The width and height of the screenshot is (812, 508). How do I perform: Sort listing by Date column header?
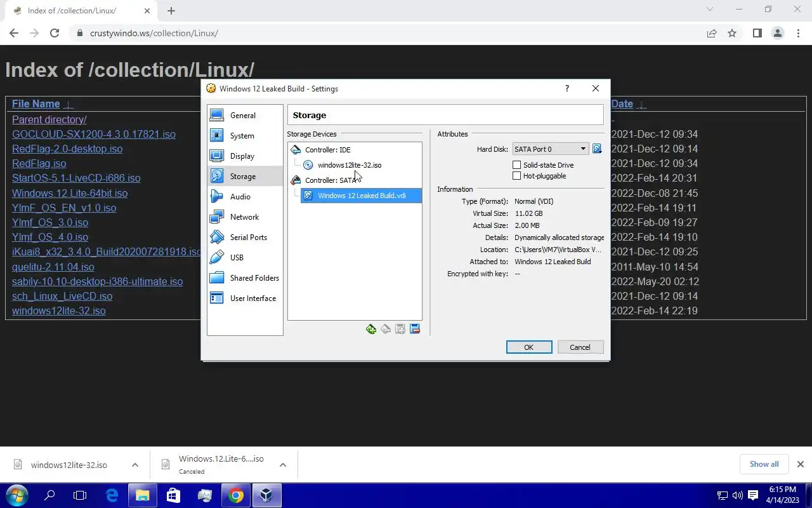[x=622, y=104]
